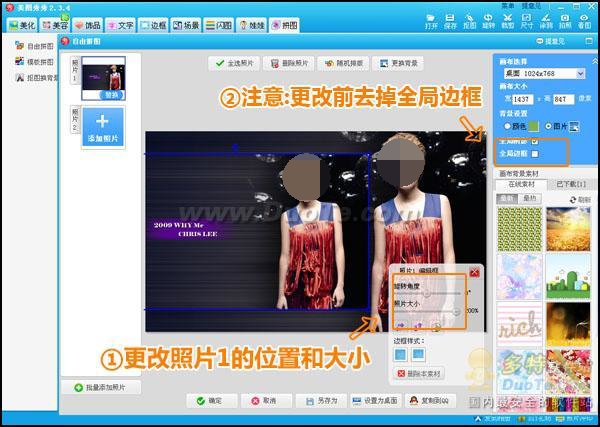Select the 涂鸦 doodle brush icon
The width and height of the screenshot is (600, 427).
(x=546, y=22)
